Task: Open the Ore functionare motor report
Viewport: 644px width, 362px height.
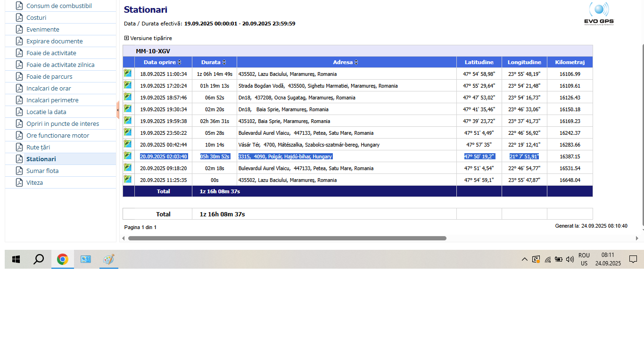Action: [x=58, y=135]
